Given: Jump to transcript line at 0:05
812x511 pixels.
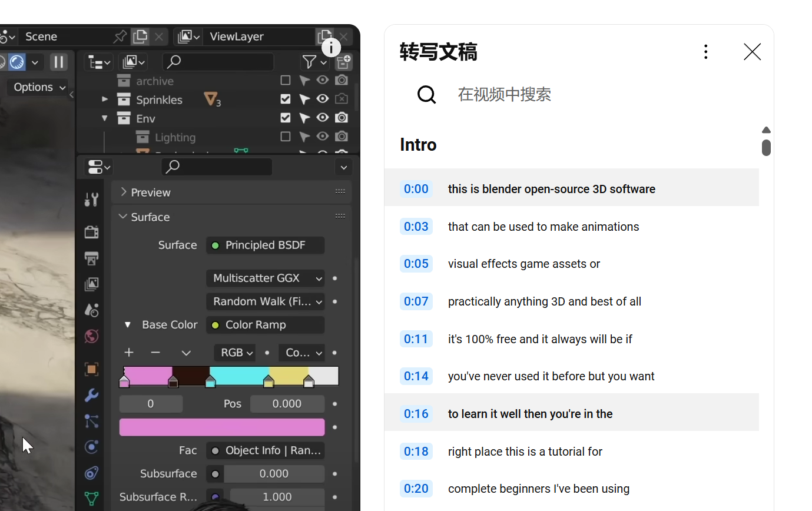Looking at the screenshot, I should tap(416, 264).
